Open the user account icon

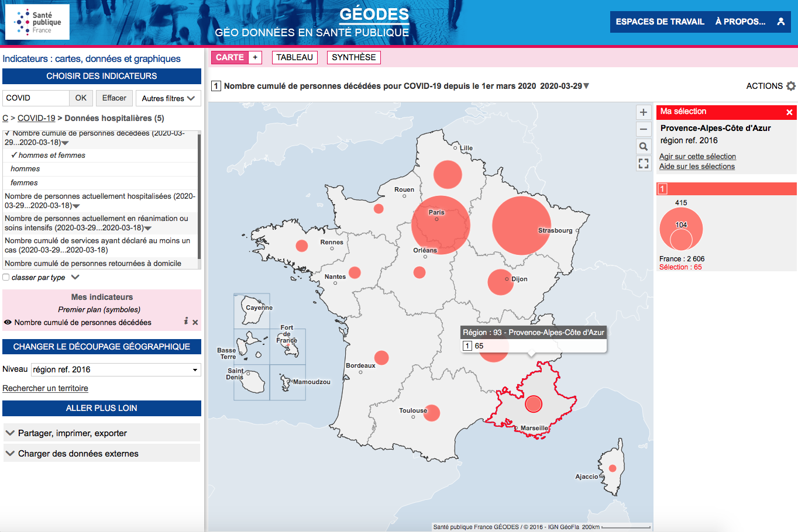pyautogui.click(x=780, y=22)
